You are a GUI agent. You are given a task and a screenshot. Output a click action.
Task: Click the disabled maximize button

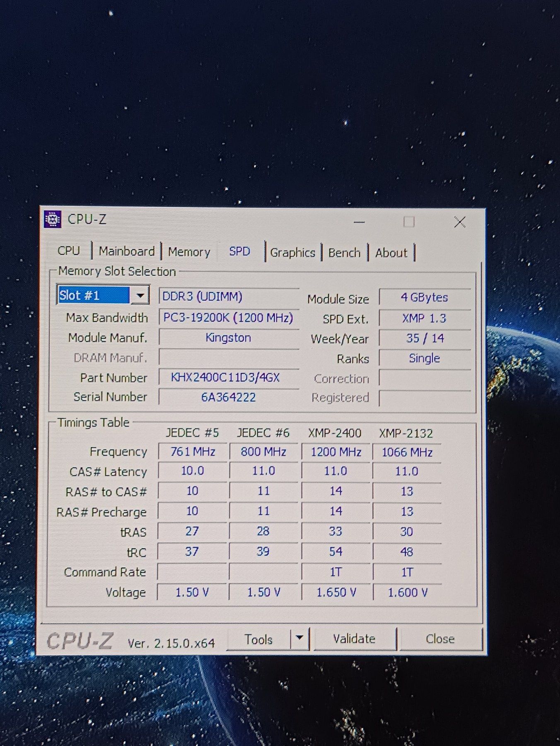(x=409, y=222)
